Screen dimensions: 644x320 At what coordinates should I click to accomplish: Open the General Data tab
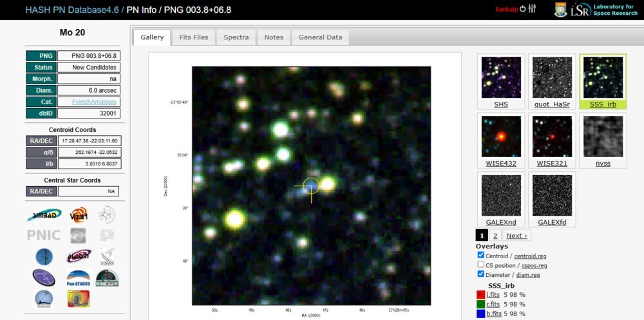320,37
